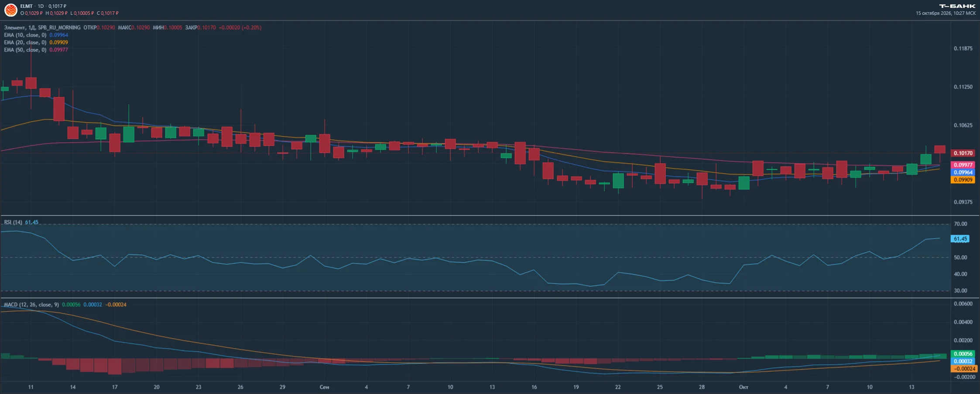Click the timestamp 15 октября 2026, 10:27 МСК
Screen dimensions: 980x394
[946, 13]
